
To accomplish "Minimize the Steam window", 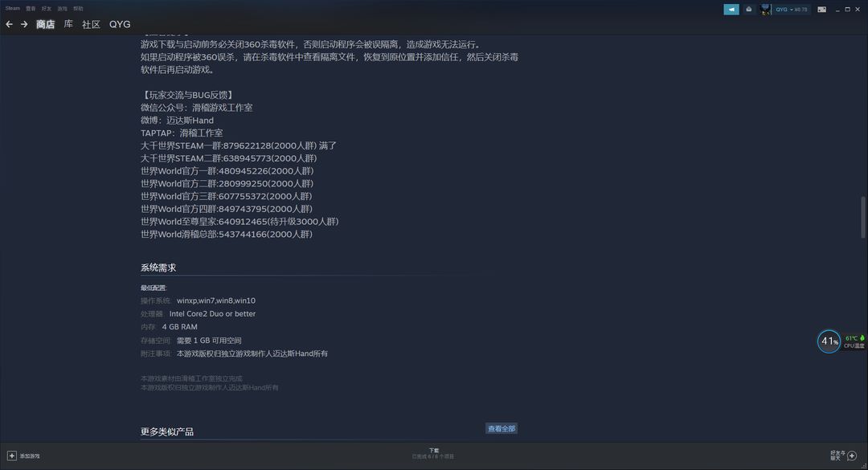I will tap(837, 10).
